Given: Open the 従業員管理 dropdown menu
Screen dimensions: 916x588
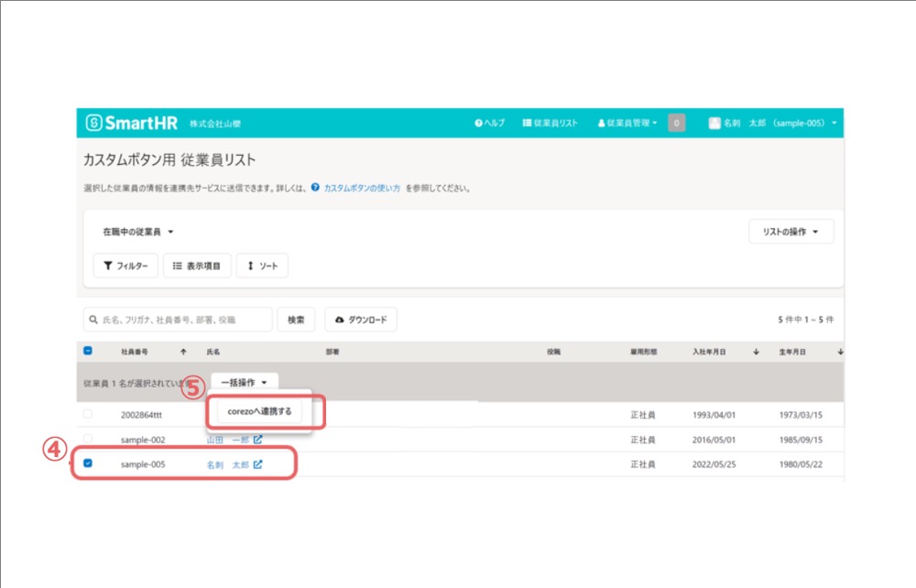Looking at the screenshot, I should [627, 123].
